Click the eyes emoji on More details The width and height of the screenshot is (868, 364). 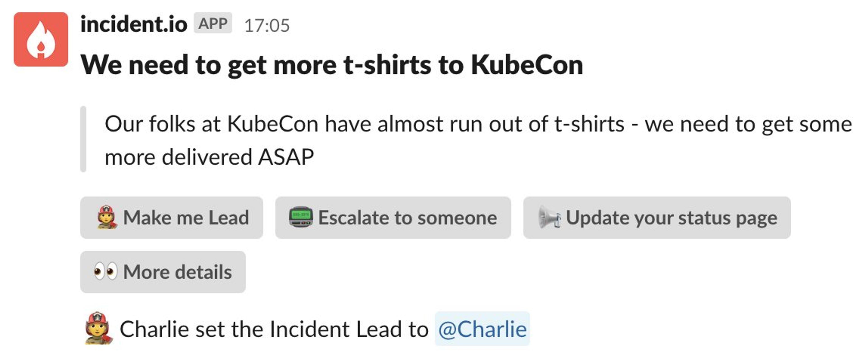click(106, 271)
